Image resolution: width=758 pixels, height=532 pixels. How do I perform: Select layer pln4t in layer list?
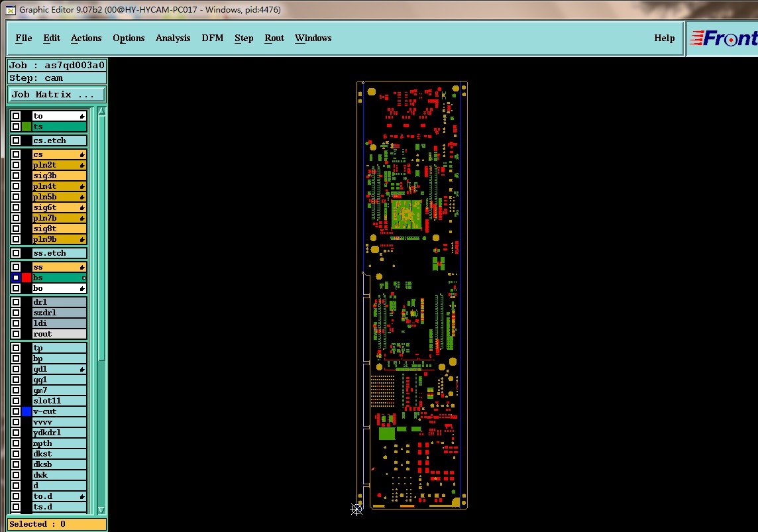[59, 187]
